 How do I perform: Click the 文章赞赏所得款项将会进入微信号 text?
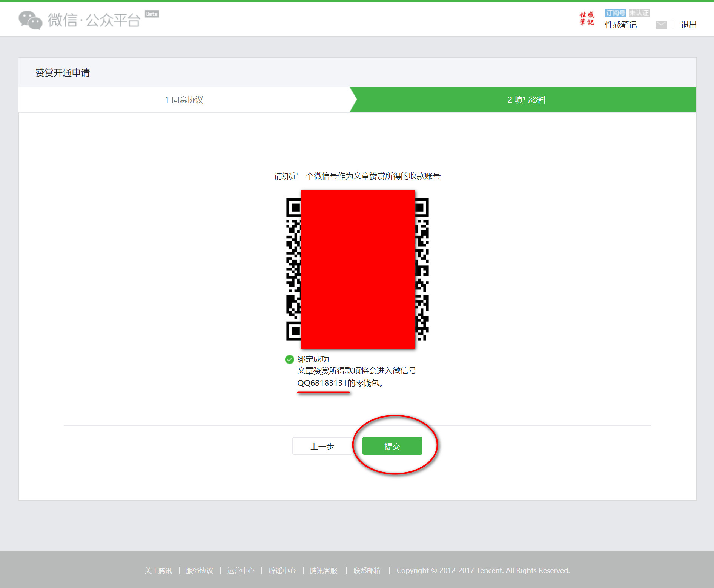(356, 371)
